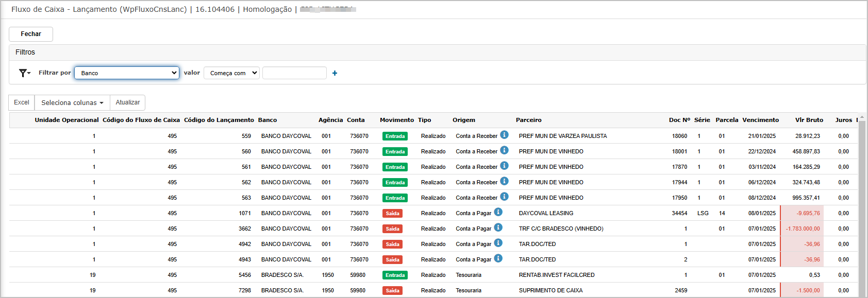Sort by Conta column header
The image size is (868, 298).
(x=356, y=120)
